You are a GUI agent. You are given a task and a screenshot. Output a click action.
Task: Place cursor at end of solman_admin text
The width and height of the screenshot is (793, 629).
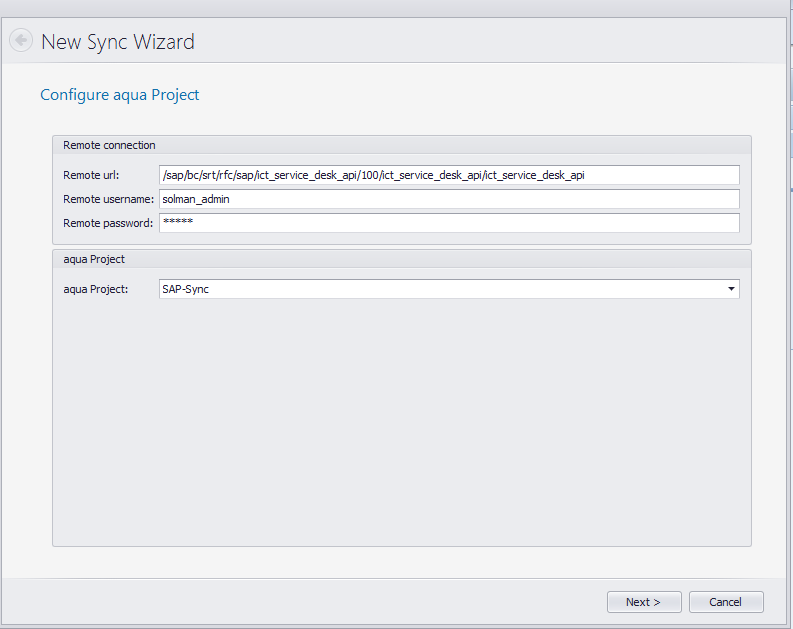231,199
